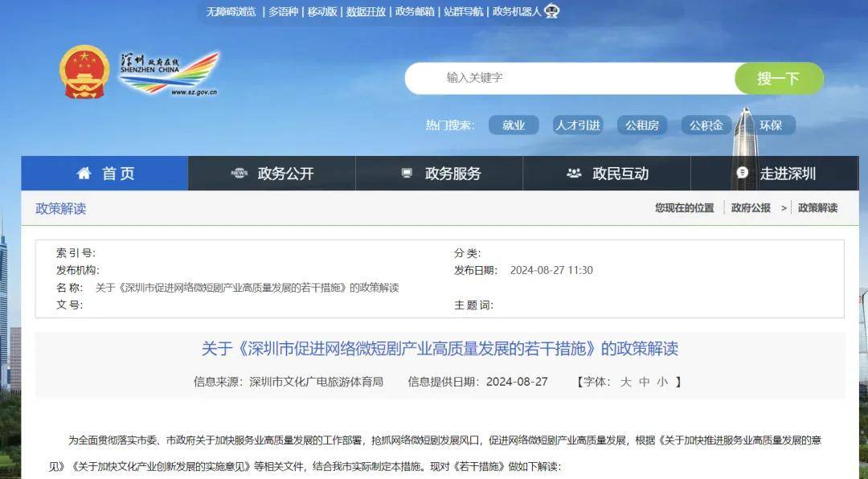Click the news icon beside 政务公开
Image resolution: width=868 pixels, height=479 pixels.
click(239, 174)
